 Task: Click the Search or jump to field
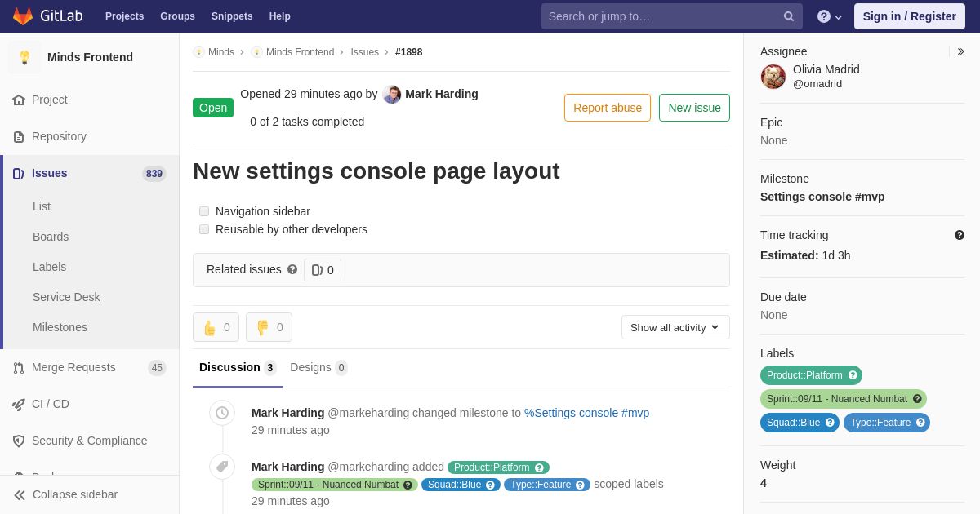[661, 16]
